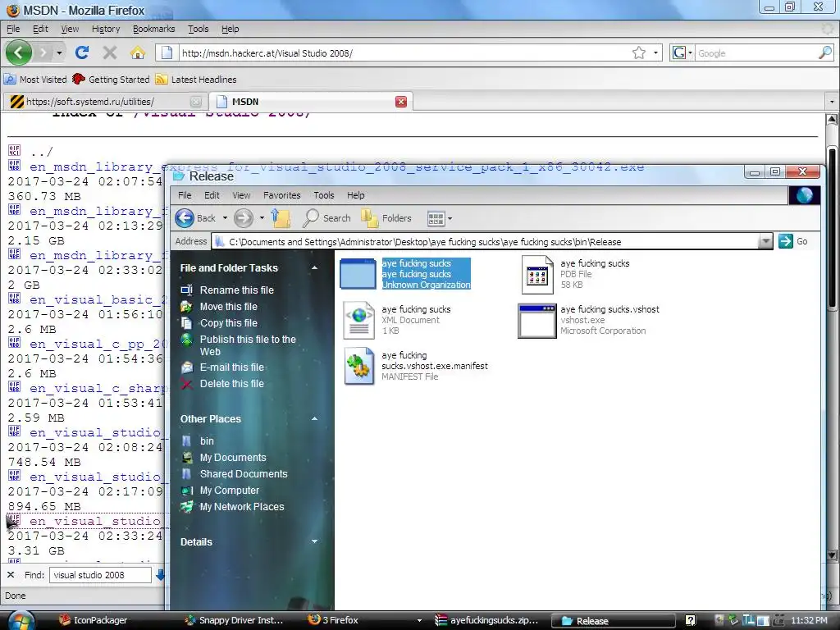The width and height of the screenshot is (840, 630).
Task: Click the Firefox Stop loading X icon
Action: tap(110, 52)
